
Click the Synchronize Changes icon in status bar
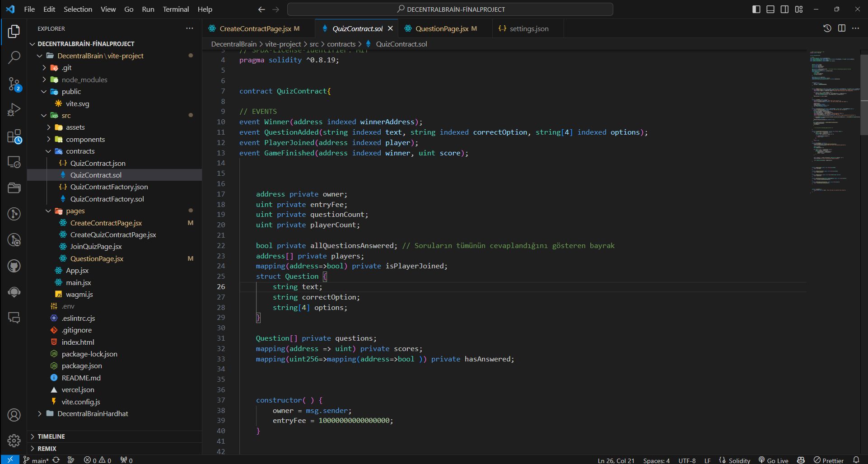click(56, 460)
